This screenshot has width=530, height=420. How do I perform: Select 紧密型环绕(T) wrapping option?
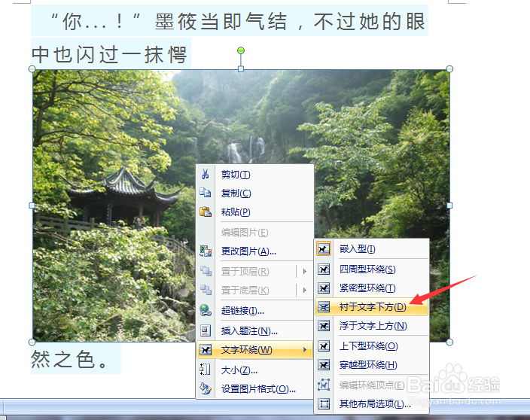coord(372,288)
